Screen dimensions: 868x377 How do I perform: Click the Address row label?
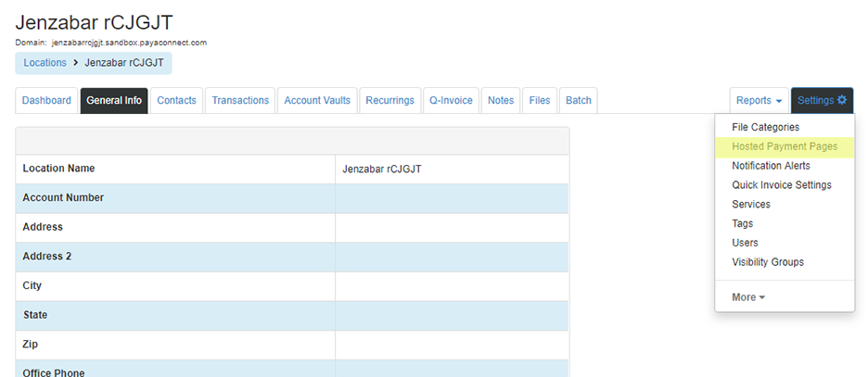[x=43, y=227]
